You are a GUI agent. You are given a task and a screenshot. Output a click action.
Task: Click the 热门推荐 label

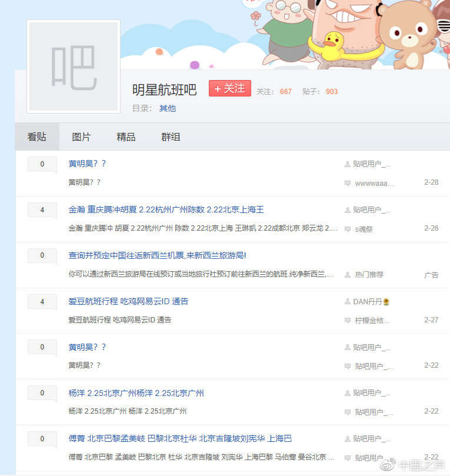coord(369,275)
